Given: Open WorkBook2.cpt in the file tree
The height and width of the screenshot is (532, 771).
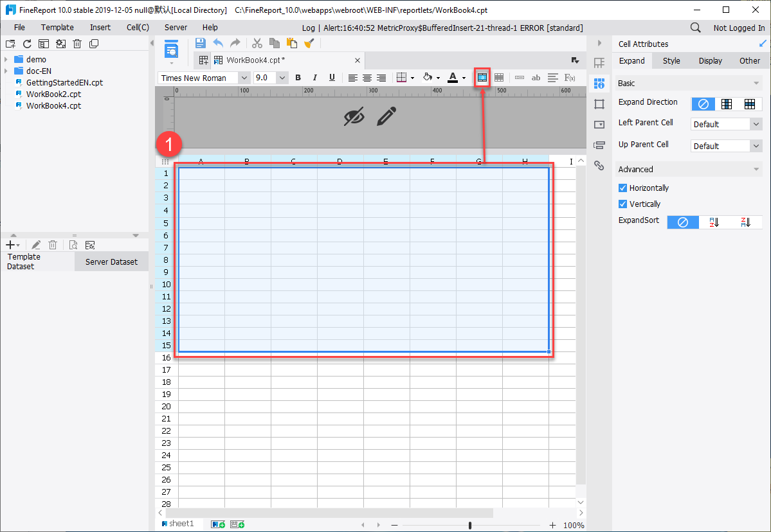Looking at the screenshot, I should 53,94.
